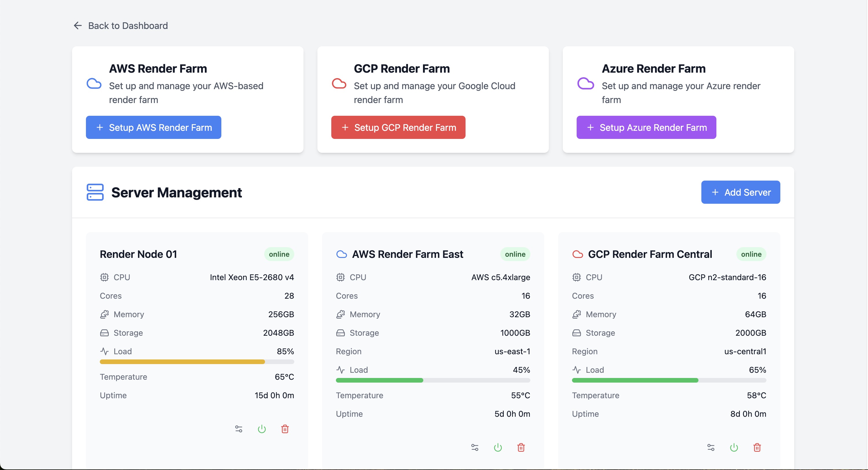Click the AWS Render Farm card heading

[158, 68]
